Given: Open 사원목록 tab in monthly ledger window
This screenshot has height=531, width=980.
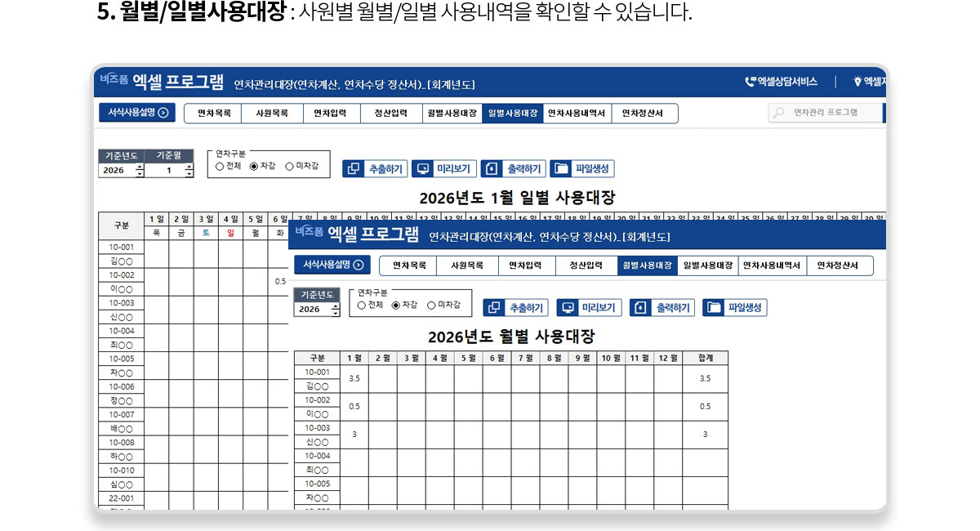Looking at the screenshot, I should tap(467, 265).
